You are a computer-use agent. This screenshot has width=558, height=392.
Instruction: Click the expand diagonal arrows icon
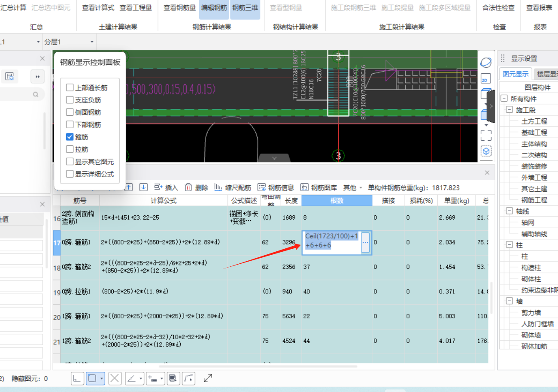[x=208, y=378]
